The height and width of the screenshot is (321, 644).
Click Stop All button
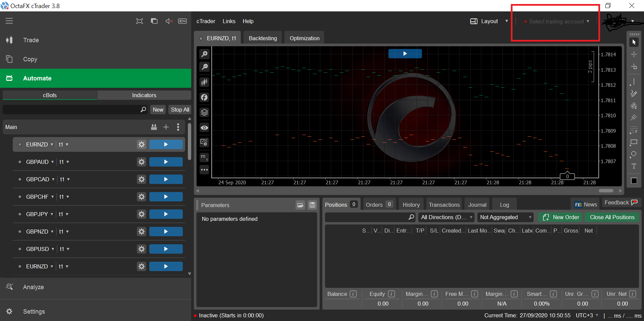coord(180,110)
